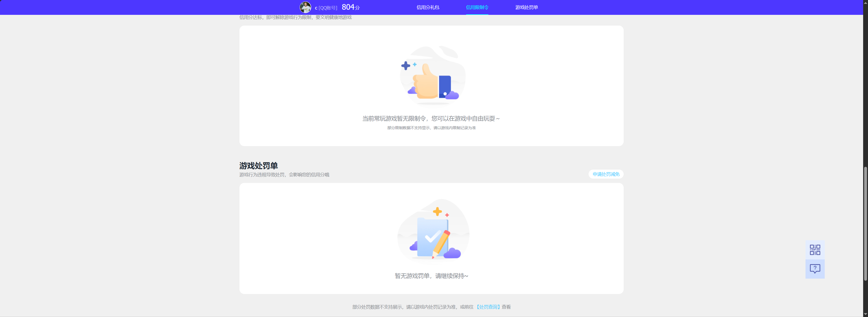Switch to the 游戏处罚单 tab

(x=526, y=7)
